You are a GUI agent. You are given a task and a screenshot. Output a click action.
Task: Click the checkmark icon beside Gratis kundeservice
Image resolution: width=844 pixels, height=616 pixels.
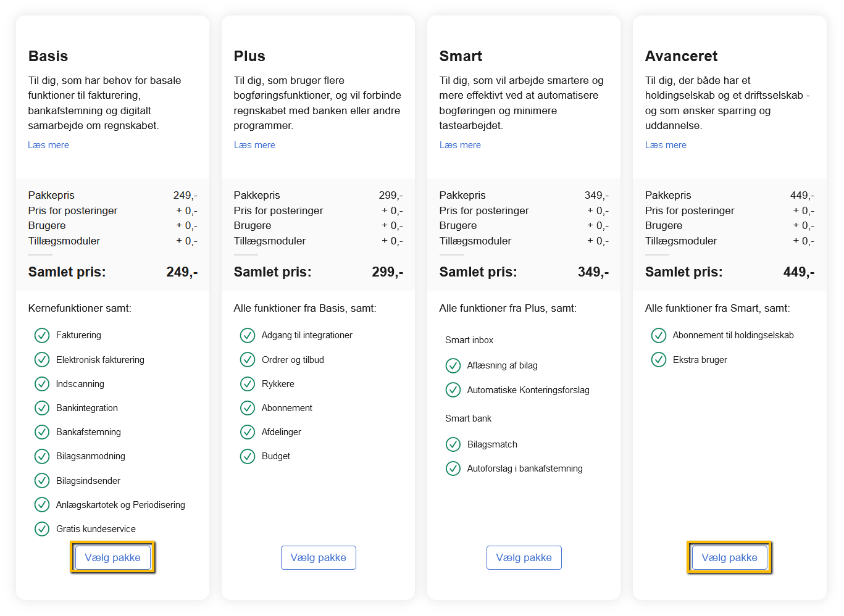42,529
